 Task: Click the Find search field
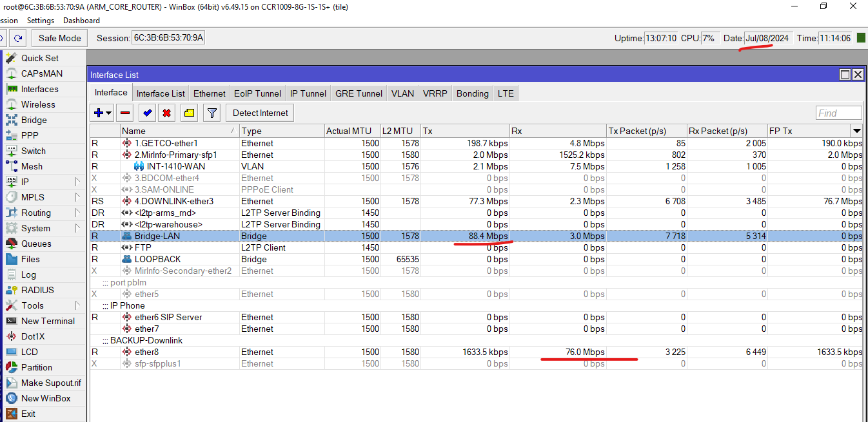pyautogui.click(x=838, y=113)
